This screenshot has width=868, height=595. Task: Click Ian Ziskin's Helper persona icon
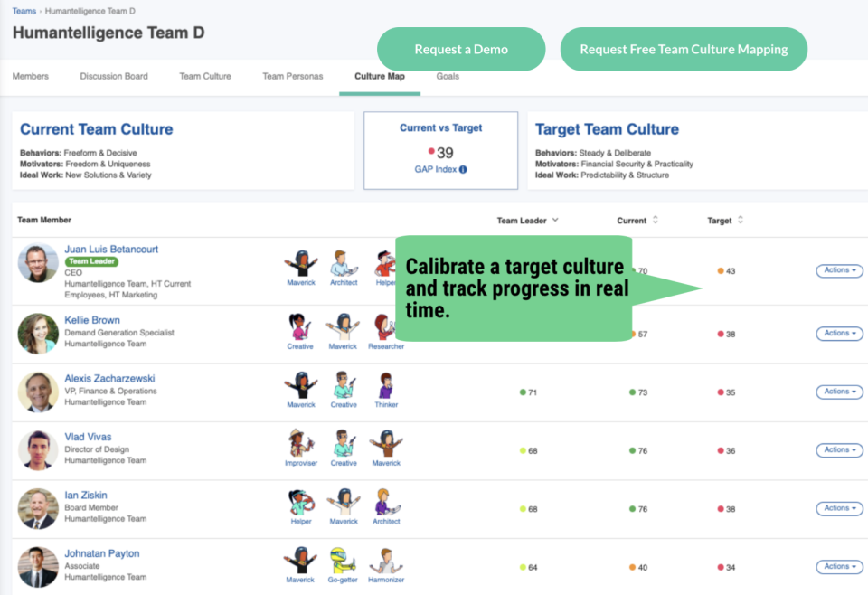click(x=301, y=502)
